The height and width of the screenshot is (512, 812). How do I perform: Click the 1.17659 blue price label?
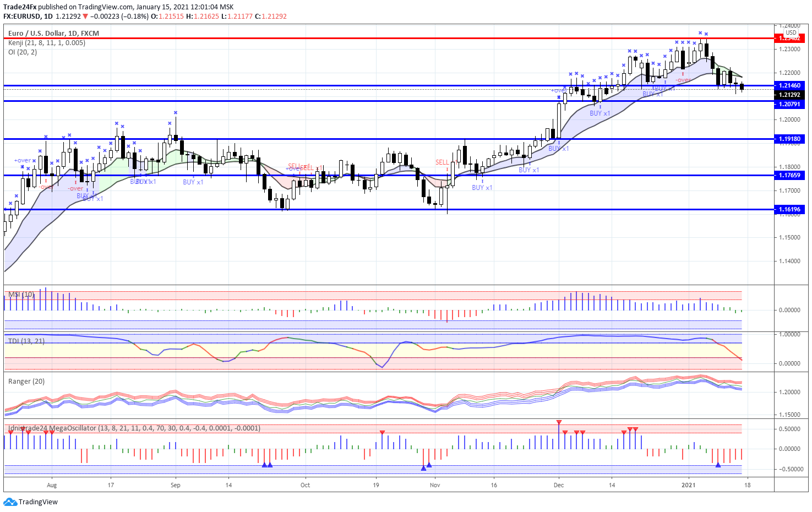(x=789, y=175)
